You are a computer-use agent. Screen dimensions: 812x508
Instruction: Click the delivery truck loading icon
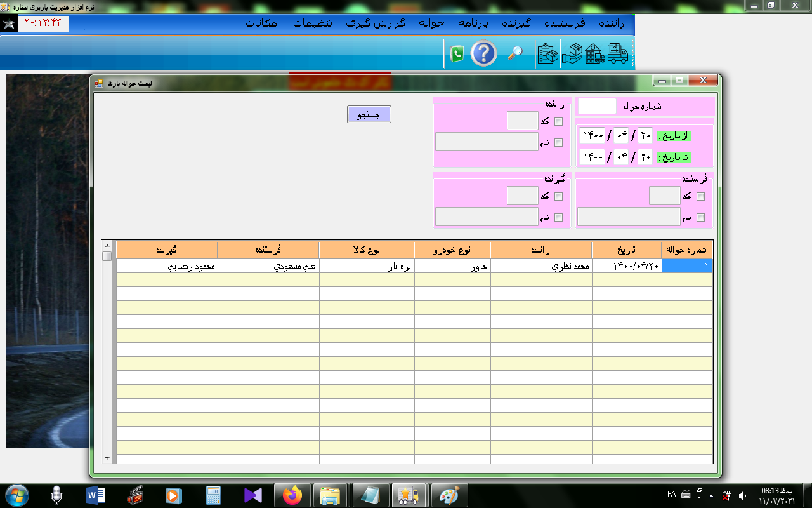(617, 53)
